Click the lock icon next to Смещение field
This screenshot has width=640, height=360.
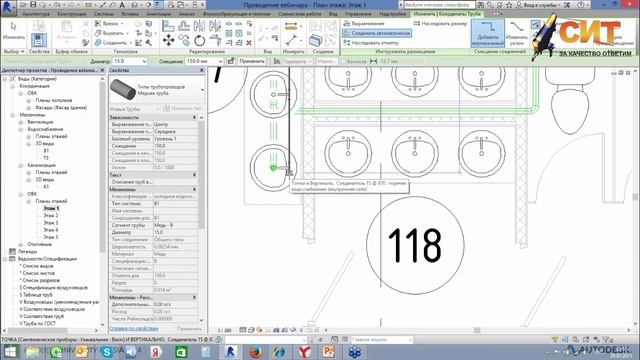coord(231,61)
